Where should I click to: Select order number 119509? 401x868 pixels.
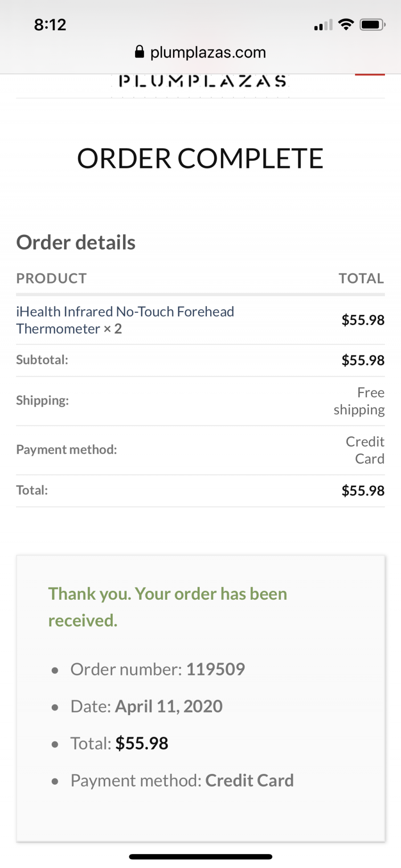[216, 669]
